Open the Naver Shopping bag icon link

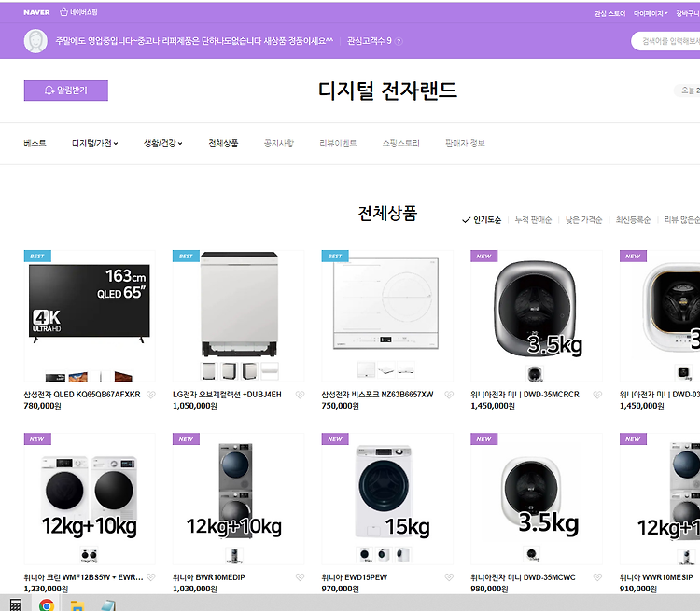point(78,12)
